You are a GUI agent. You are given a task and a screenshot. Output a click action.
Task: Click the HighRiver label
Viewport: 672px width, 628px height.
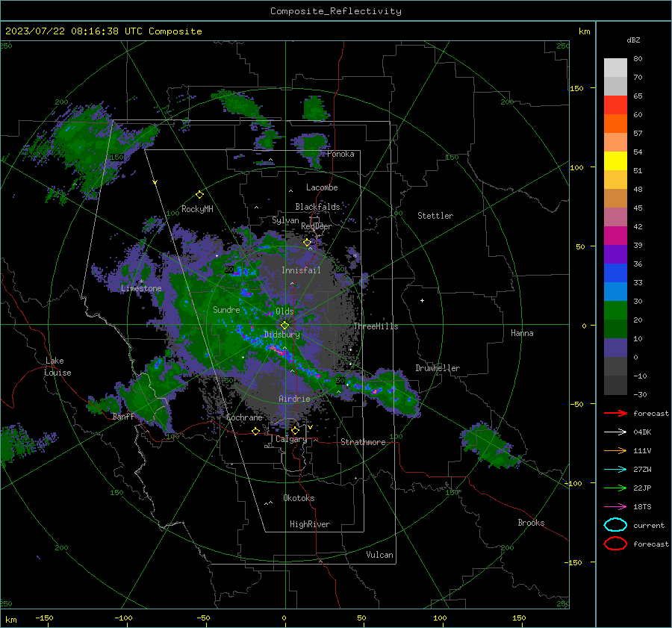pos(310,524)
